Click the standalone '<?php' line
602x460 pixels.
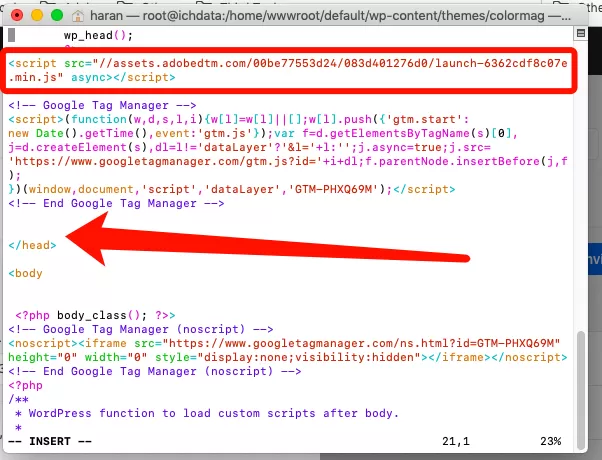coord(25,385)
